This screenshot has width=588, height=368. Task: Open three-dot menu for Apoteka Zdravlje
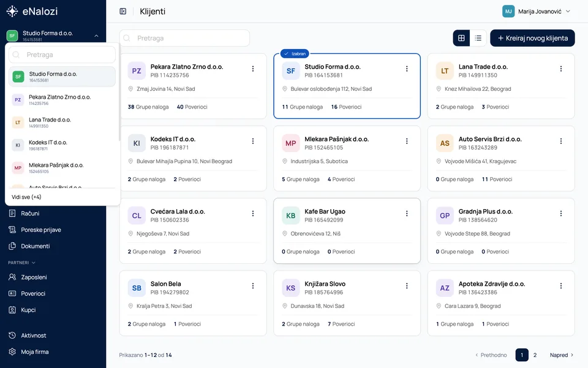561,286
